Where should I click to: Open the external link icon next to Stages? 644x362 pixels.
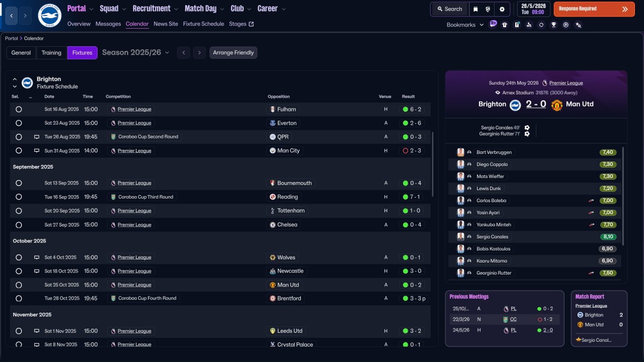coord(252,24)
